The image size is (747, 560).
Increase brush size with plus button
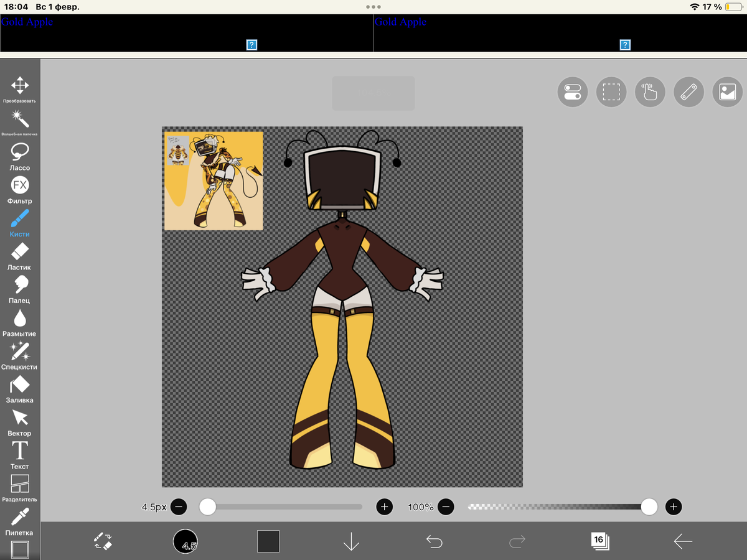(x=384, y=507)
